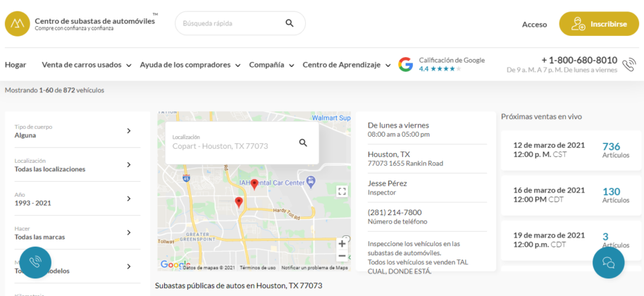
Task: Click the Calificación de Google rating
Action: [x=452, y=64]
